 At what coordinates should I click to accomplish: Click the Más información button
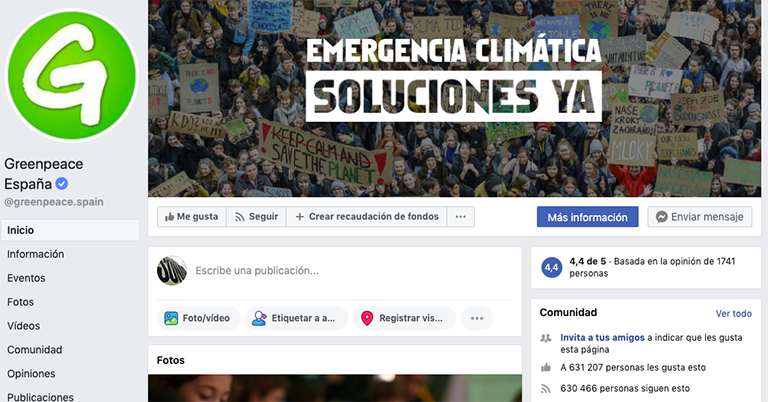(587, 217)
